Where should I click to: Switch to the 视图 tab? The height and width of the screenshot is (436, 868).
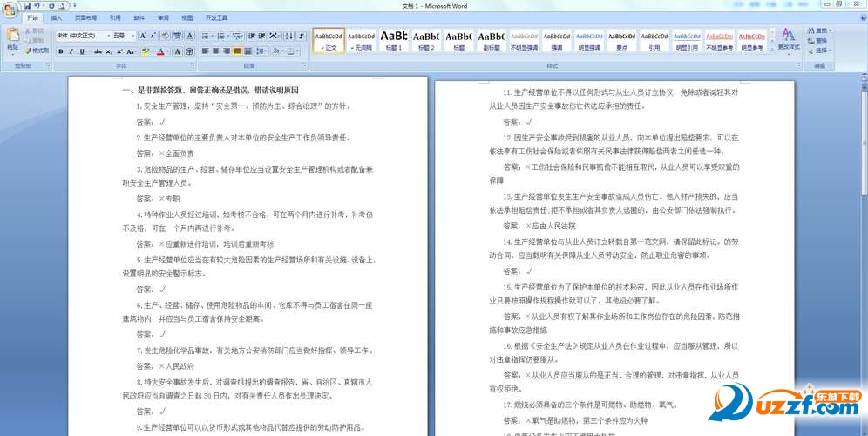click(x=187, y=17)
